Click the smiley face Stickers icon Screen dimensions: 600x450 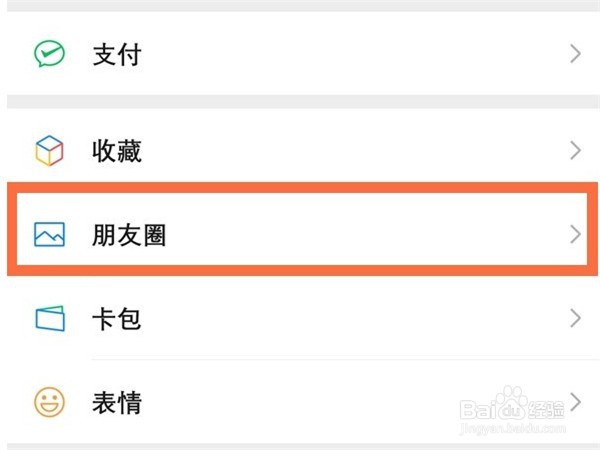click(x=48, y=403)
